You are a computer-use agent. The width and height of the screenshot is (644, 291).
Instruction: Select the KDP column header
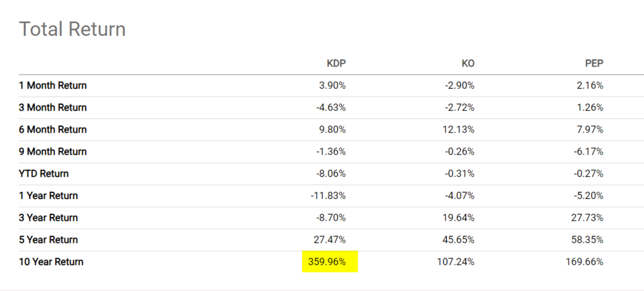(x=336, y=63)
